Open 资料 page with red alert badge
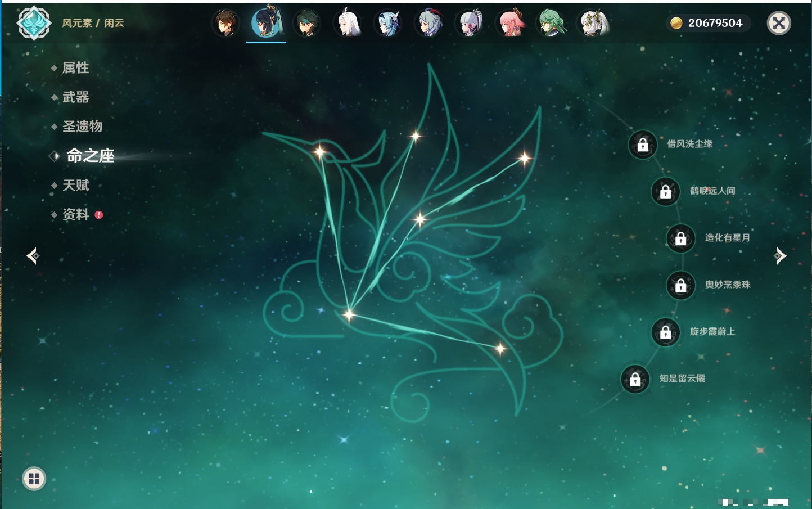 pos(76,215)
